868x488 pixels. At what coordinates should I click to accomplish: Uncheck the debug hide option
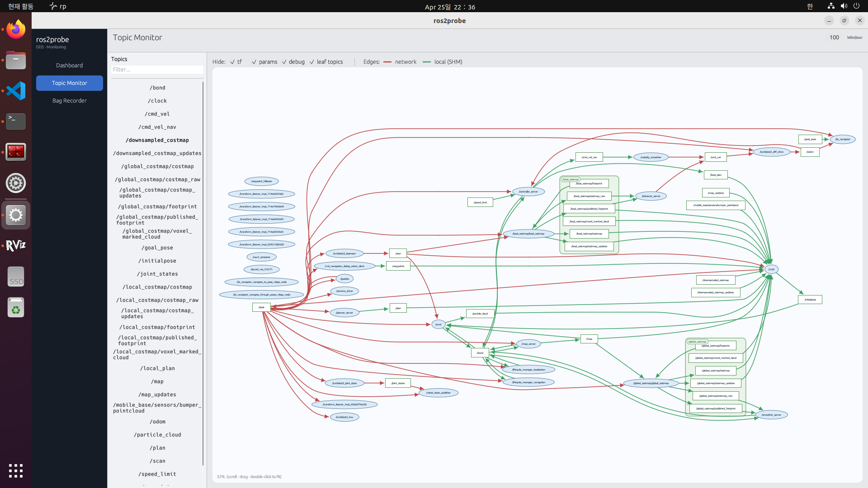[x=284, y=62]
